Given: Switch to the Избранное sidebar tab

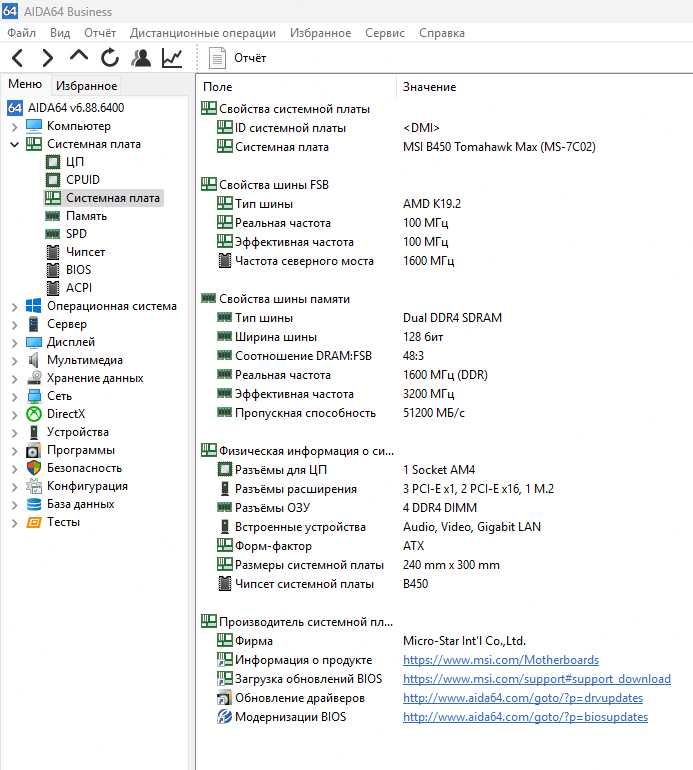Looking at the screenshot, I should (x=86, y=85).
